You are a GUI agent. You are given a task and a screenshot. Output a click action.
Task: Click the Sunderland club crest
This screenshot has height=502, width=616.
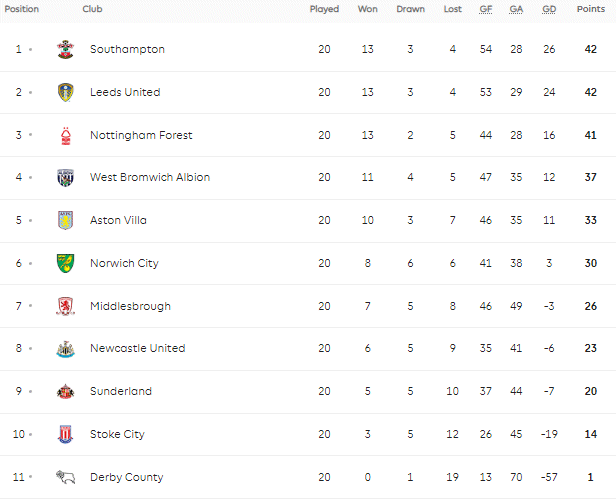(66, 391)
